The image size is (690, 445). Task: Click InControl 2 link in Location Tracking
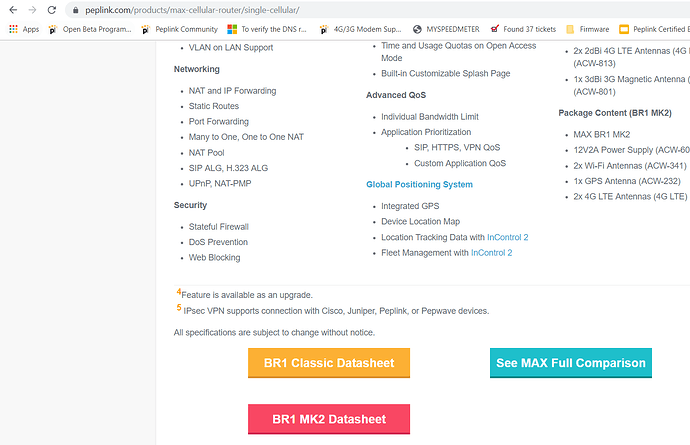(x=507, y=237)
